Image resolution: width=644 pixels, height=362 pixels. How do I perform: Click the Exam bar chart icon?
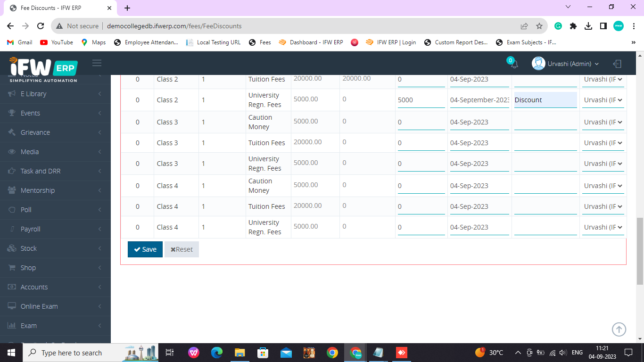(12, 326)
